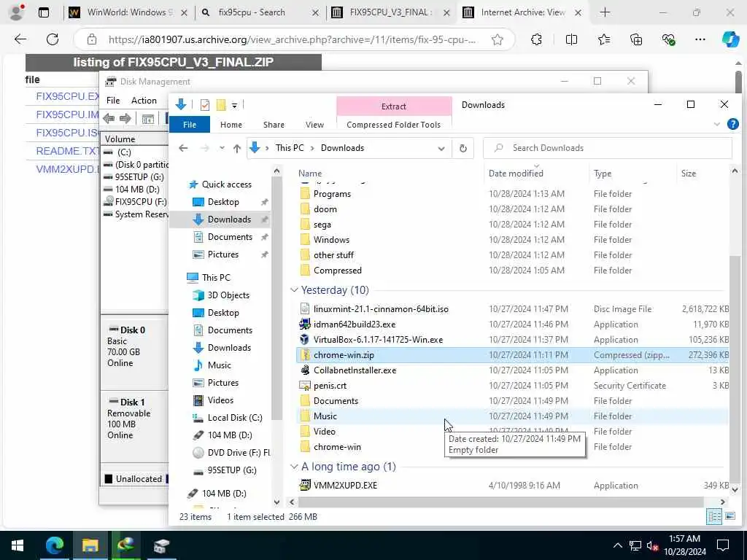Go up one folder level in Explorer
Viewport: 747px width, 560px height.
(237, 148)
